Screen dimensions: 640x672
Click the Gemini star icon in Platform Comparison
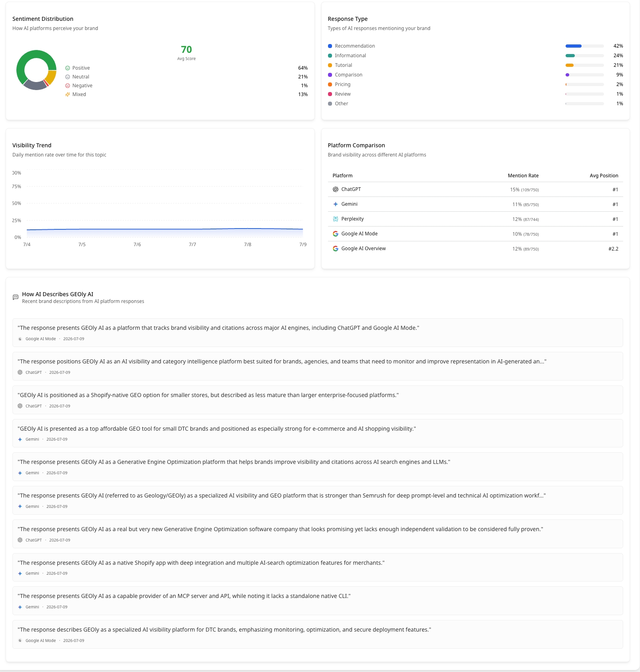[336, 204]
